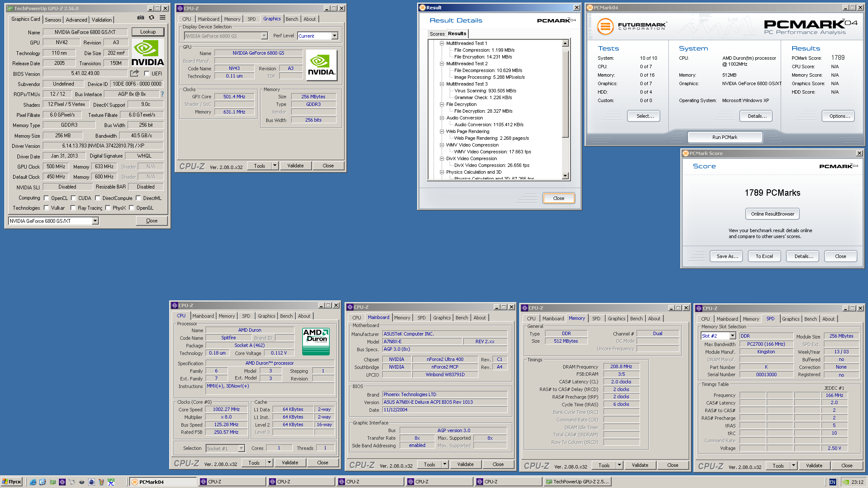Open Tools dropdown arrow in CPU-Z Graphics window
Viewport: 868px width, 488px height.
(x=275, y=166)
